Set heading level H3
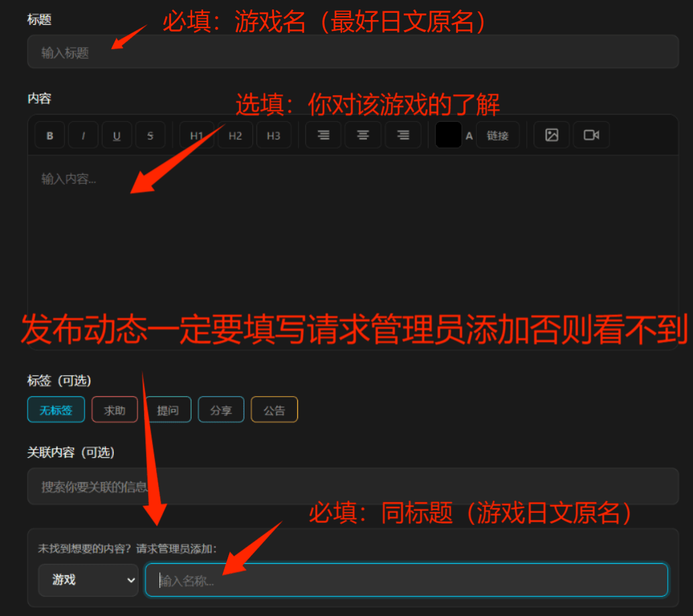 274,135
